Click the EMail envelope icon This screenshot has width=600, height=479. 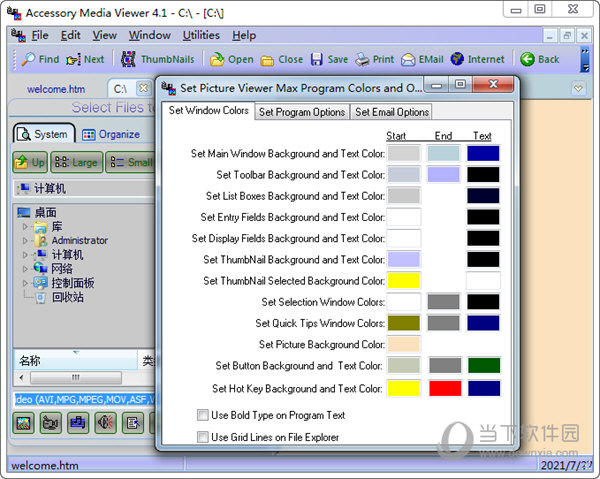pyautogui.click(x=408, y=59)
